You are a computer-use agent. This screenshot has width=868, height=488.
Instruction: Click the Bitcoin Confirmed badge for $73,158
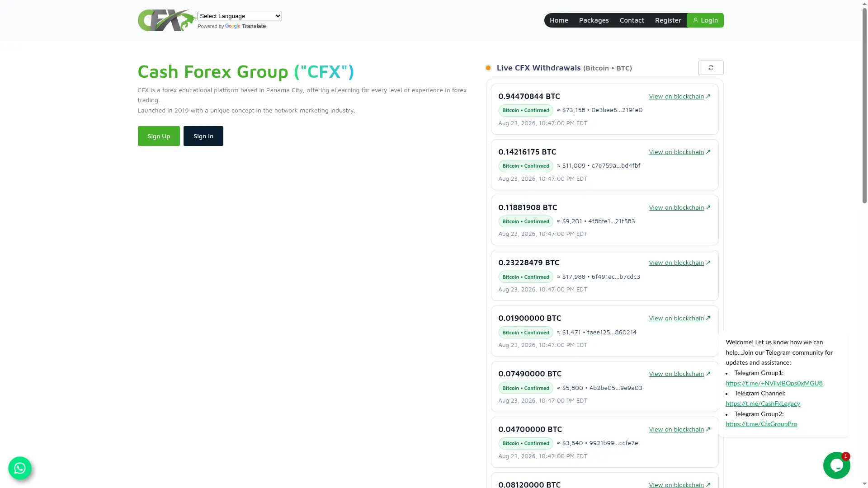(526, 110)
